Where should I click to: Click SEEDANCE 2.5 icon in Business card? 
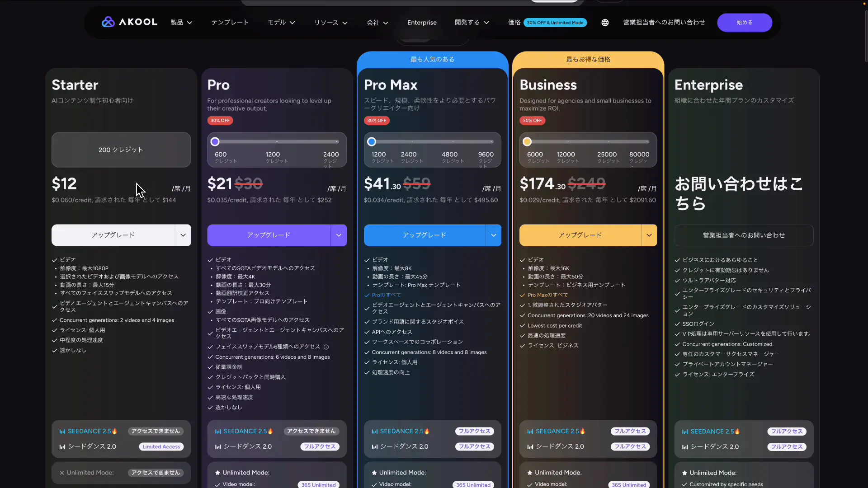[530, 432]
